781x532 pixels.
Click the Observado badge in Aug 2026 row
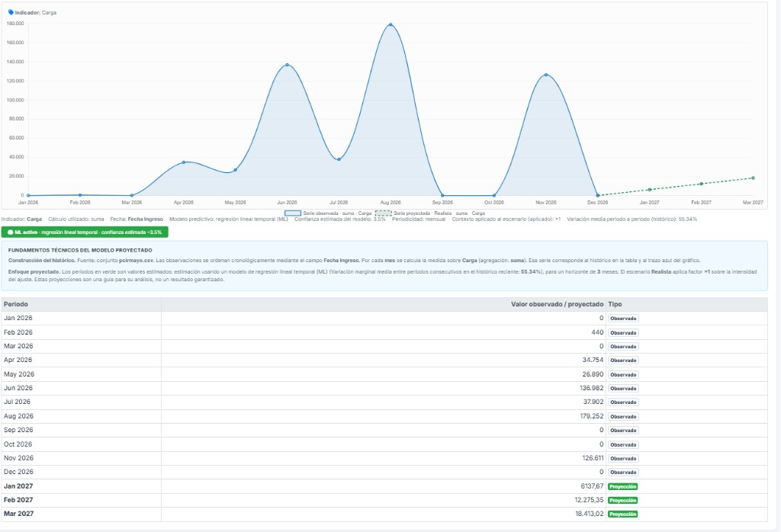coord(623,417)
